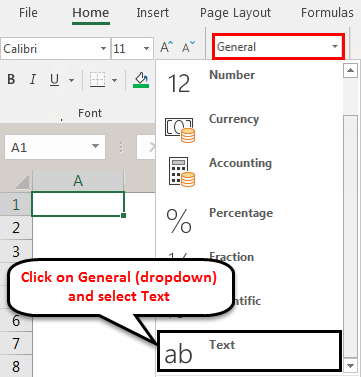Open Name Box dropdown arrow
Screen dimensions: 361x377
[96, 147]
